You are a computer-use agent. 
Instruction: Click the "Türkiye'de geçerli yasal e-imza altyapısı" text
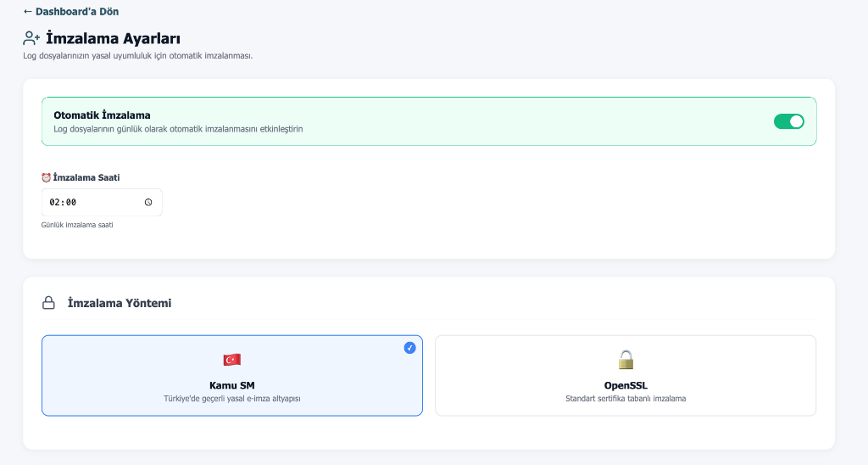(x=231, y=399)
